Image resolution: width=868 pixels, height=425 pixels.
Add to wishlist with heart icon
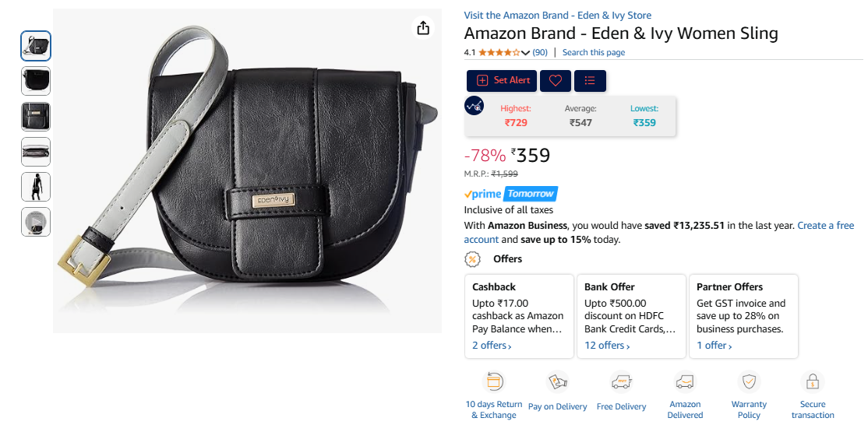pos(556,81)
